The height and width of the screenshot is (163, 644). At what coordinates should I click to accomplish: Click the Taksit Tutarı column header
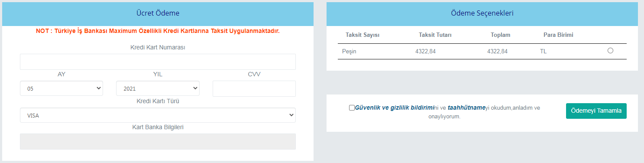(435, 35)
